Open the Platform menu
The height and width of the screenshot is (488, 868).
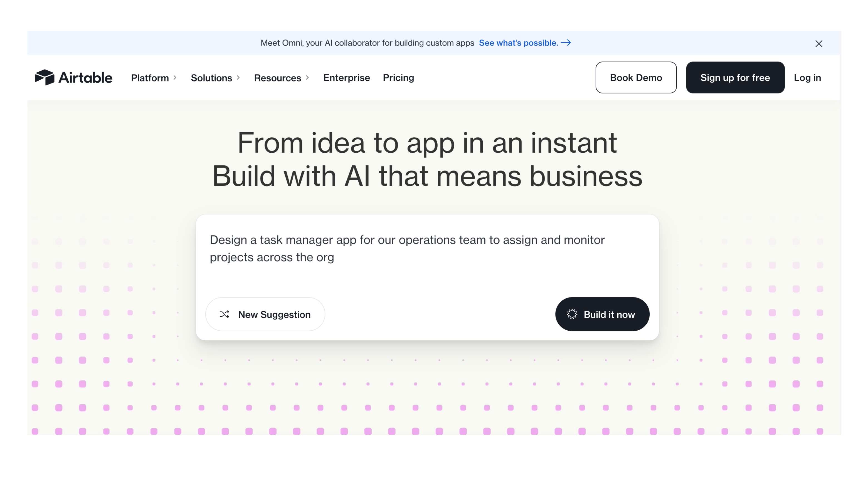tap(150, 78)
